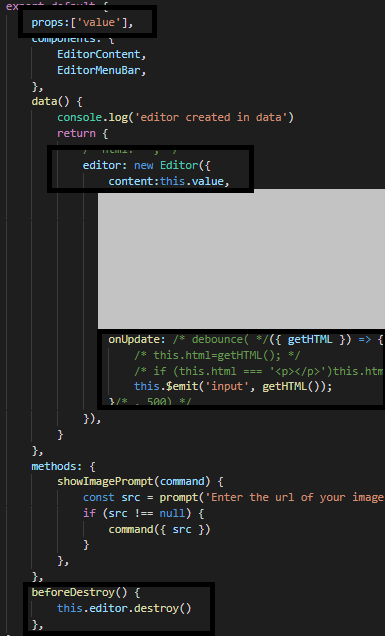The height and width of the screenshot is (636, 385).
Task: Click the showImagePrompt(command) method line
Action: [x=140, y=482]
